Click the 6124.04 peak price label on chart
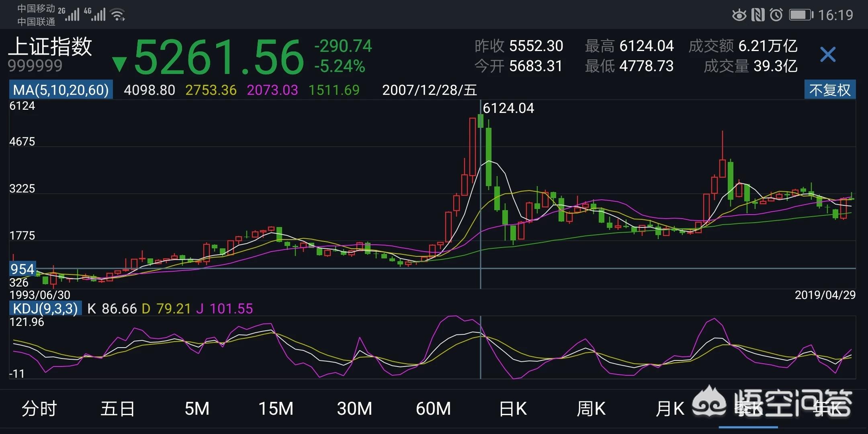Image resolution: width=868 pixels, height=434 pixels. (508, 108)
